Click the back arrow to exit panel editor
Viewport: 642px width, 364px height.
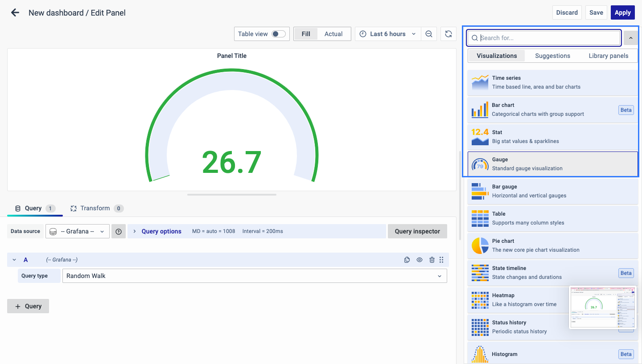tap(15, 13)
